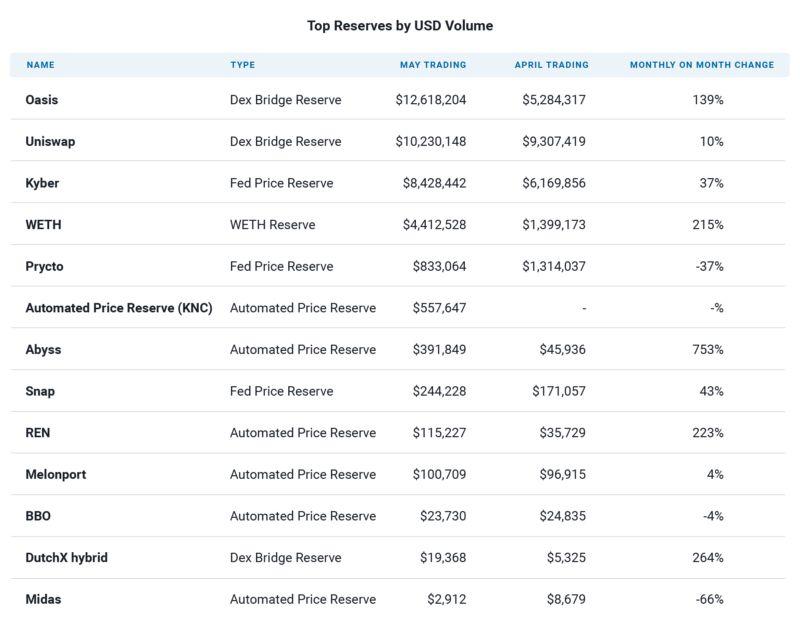Click KNC May trading value $557,647

click(x=439, y=308)
